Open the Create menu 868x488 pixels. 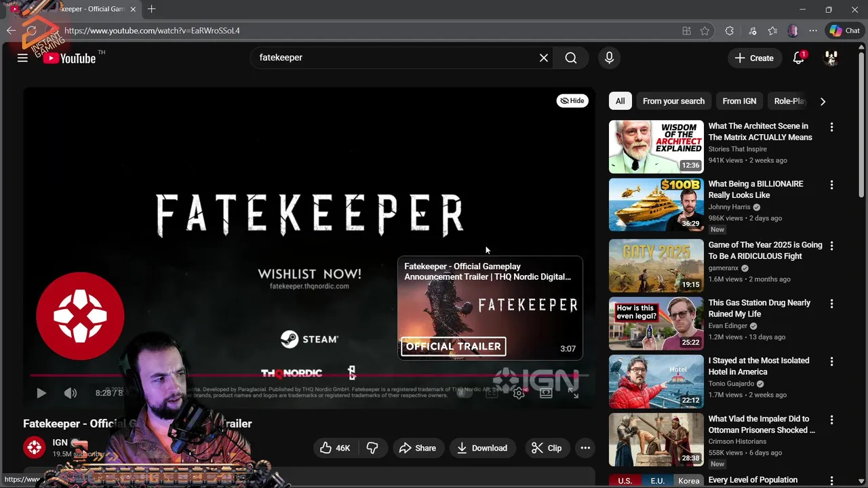[754, 58]
